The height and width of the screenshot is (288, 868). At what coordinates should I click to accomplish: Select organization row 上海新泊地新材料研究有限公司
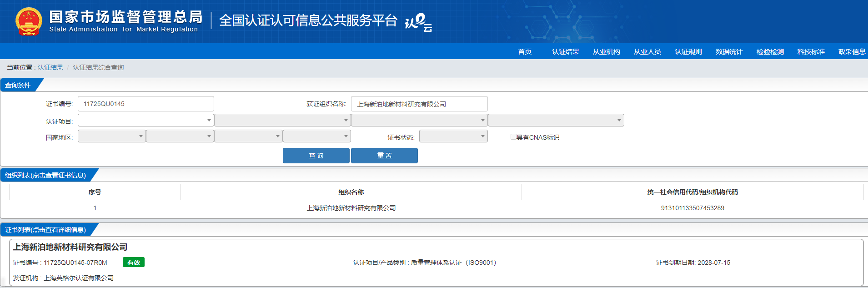click(351, 208)
